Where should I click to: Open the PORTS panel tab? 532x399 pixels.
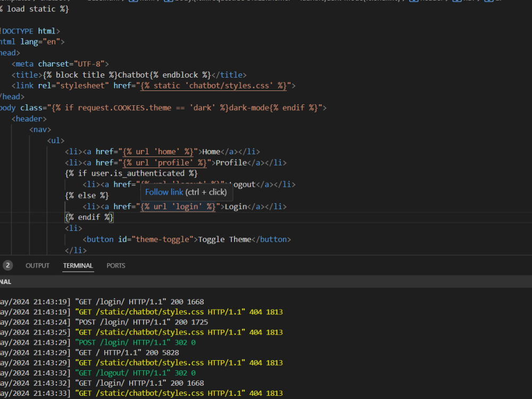[x=115, y=265]
